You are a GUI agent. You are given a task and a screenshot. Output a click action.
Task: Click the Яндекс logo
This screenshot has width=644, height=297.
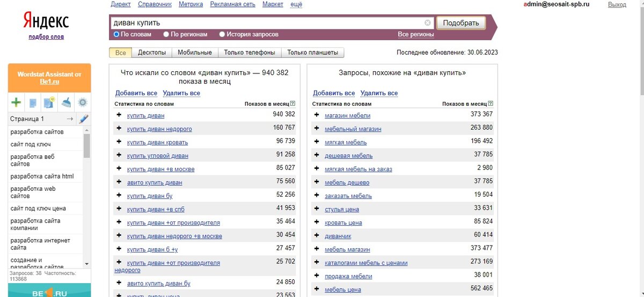(x=46, y=21)
